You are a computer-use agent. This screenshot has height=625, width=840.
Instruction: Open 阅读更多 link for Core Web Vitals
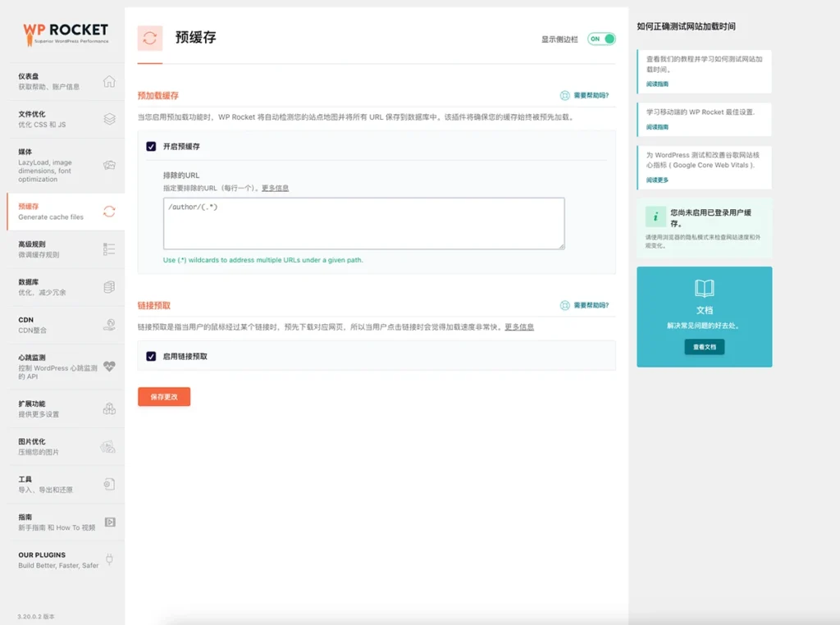coord(657,180)
